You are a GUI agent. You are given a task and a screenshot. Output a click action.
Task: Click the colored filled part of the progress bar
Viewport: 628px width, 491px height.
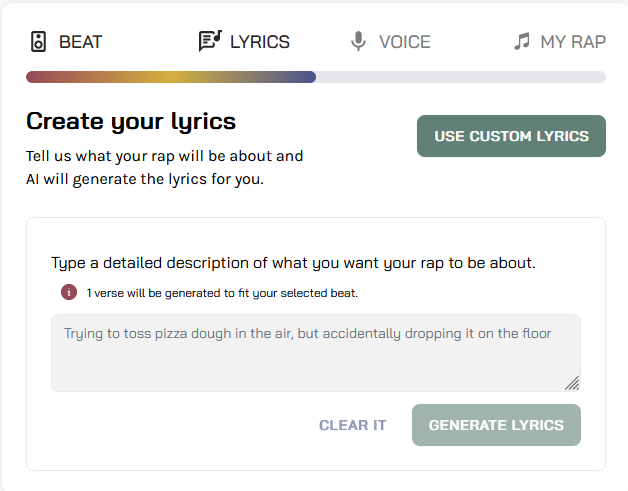[x=170, y=77]
